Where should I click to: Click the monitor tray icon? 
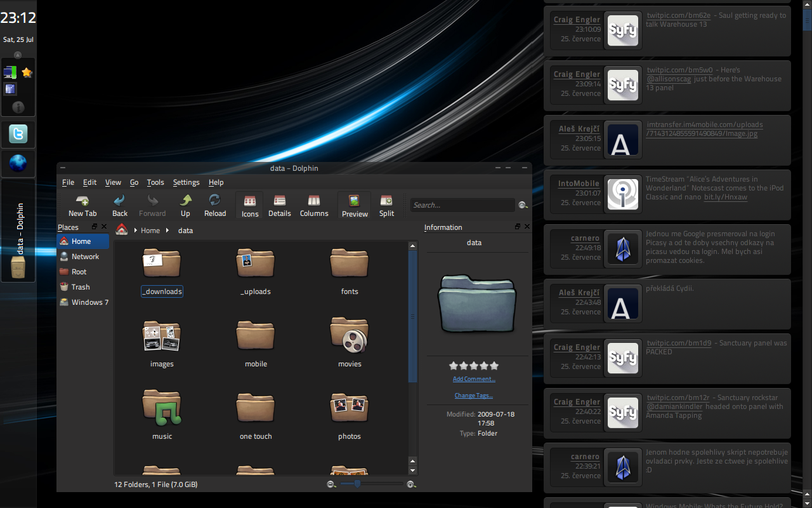click(10, 72)
